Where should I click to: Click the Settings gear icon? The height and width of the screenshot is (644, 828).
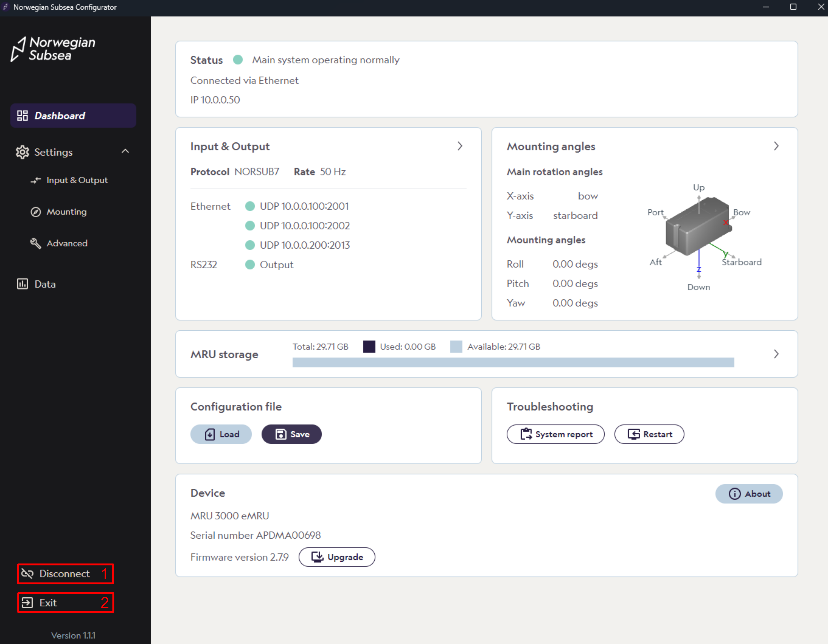[x=22, y=152]
